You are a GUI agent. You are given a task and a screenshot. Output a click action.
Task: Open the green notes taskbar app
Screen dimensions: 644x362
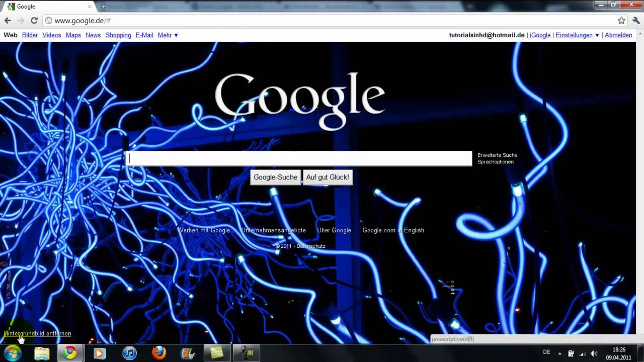click(217, 353)
